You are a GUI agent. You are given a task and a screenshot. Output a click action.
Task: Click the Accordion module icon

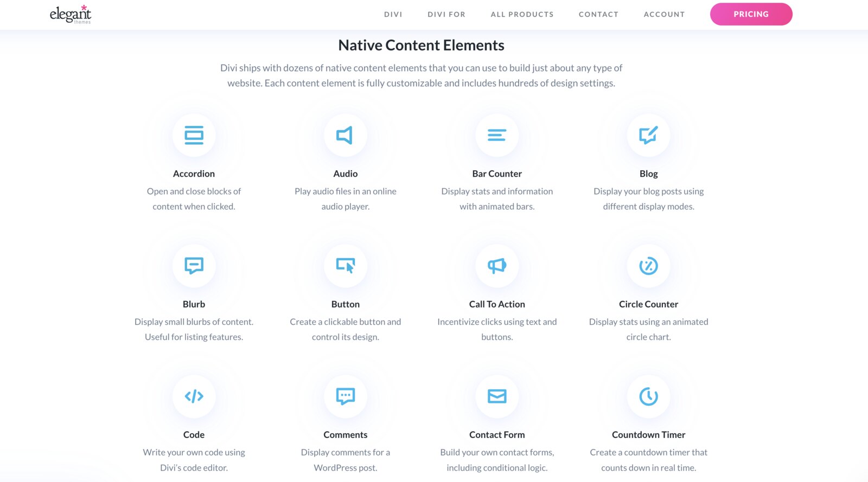click(194, 135)
